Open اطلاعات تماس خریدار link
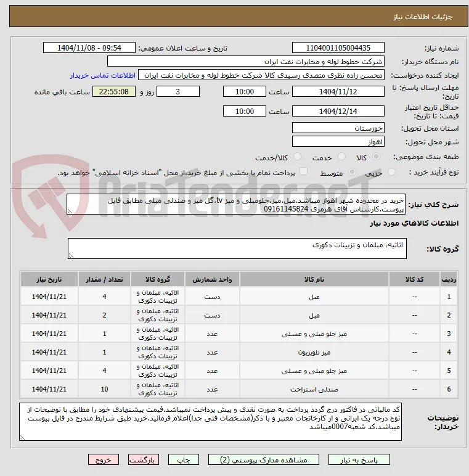Screen dimensions: 469x476 [x=103, y=75]
